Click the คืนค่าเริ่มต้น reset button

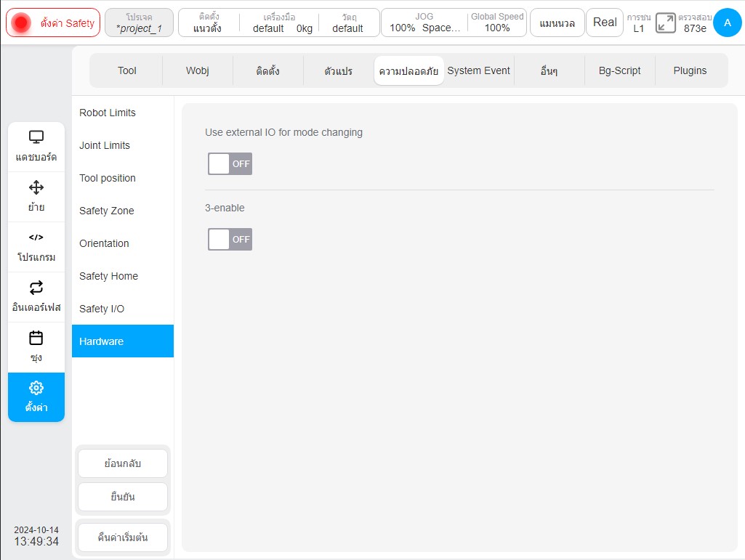(x=123, y=537)
